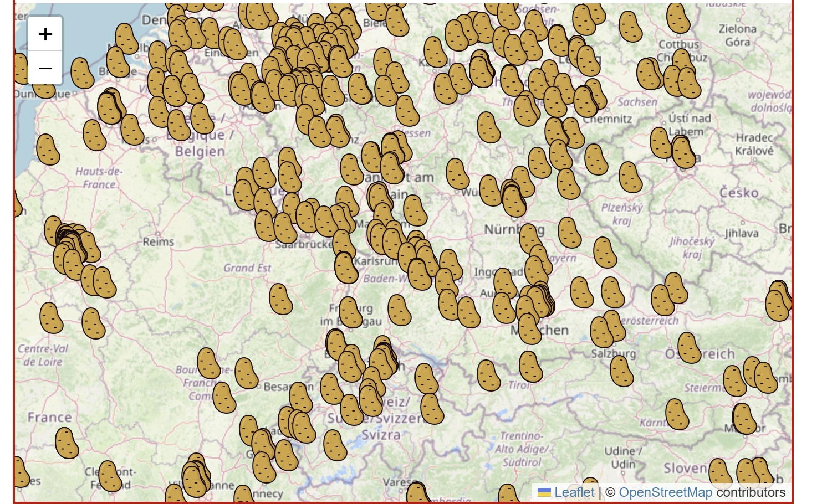Click the potato marker left of Zielona Góra

point(678,18)
